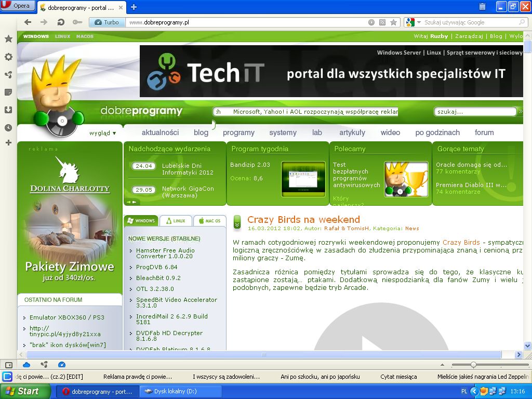This screenshot has height=399, width=532.
Task: Switch to the Windows software tab
Action: pos(141,221)
